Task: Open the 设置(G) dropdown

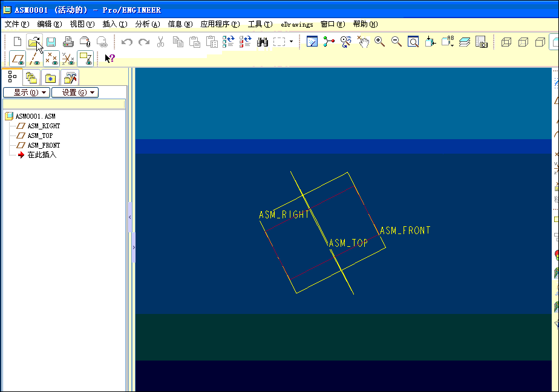Action: tap(75, 93)
